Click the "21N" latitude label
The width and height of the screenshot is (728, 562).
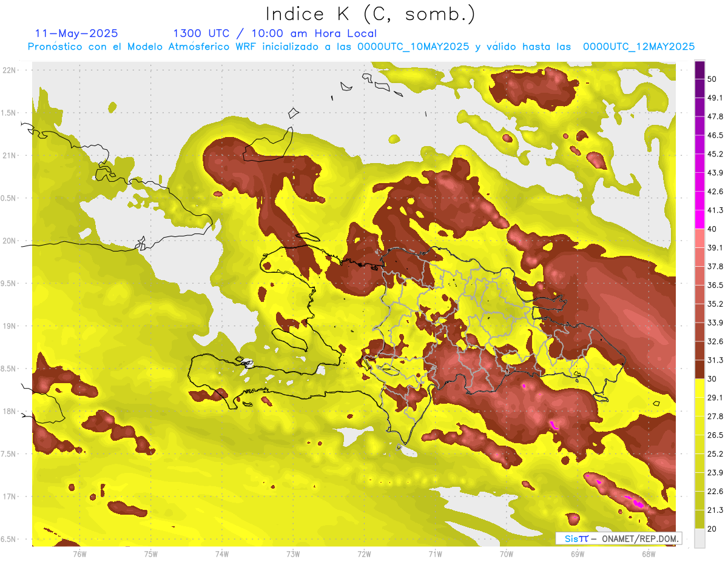[9, 155]
